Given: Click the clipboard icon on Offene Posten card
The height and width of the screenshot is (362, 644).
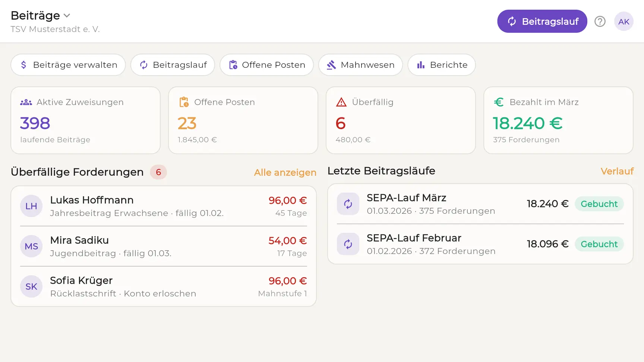Looking at the screenshot, I should point(184,102).
